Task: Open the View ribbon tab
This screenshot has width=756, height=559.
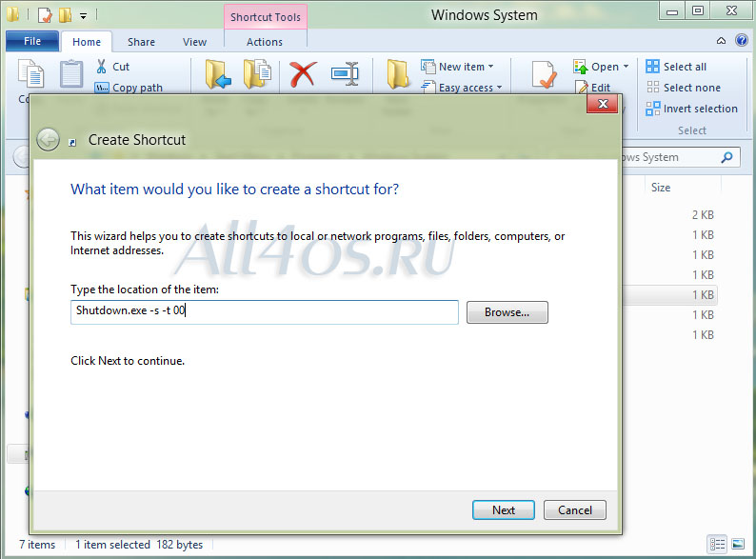Action: tap(194, 42)
